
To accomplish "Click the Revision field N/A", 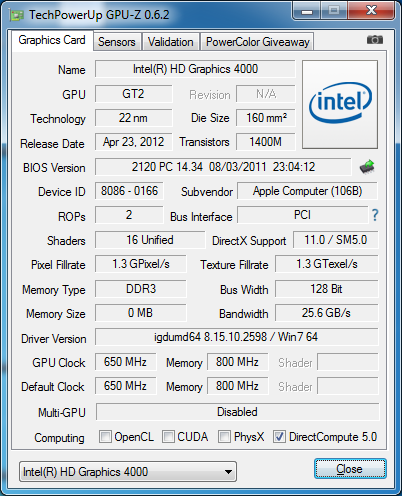I will coord(266,94).
